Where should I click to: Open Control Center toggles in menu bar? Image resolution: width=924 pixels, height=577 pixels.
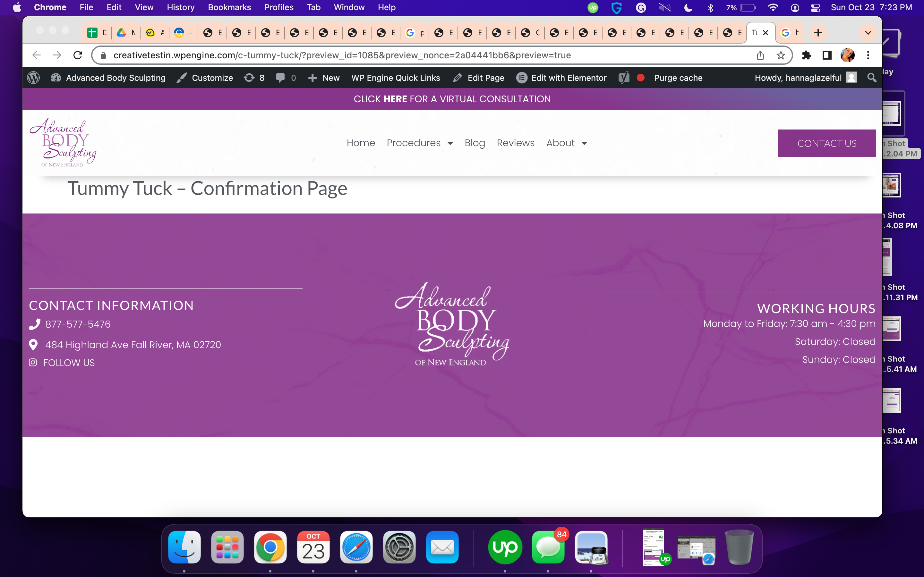(x=815, y=8)
